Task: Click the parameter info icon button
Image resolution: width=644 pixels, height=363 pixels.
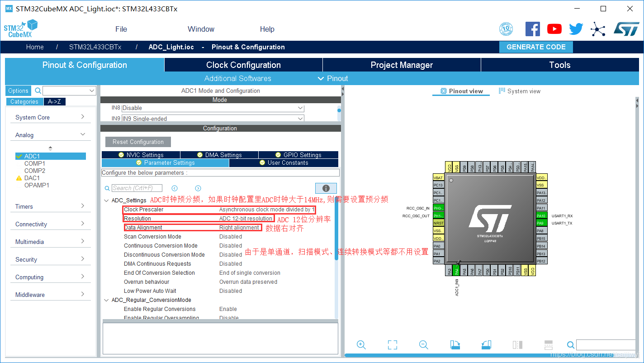Action: (x=326, y=188)
